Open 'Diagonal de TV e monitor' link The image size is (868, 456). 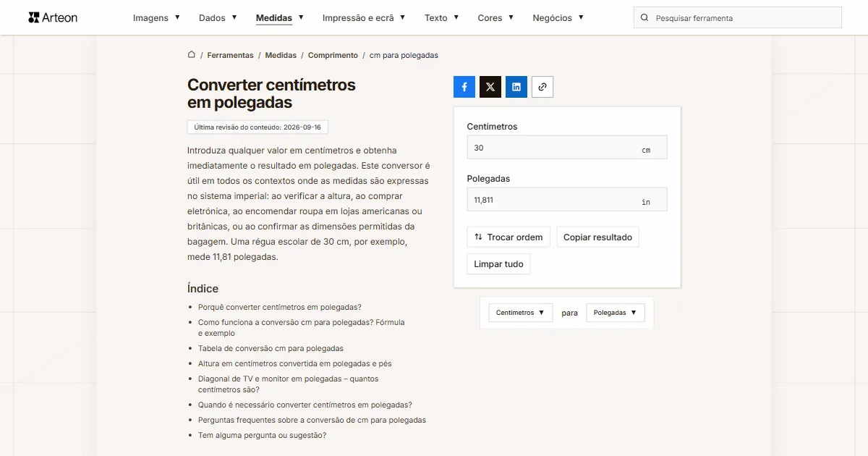point(288,384)
